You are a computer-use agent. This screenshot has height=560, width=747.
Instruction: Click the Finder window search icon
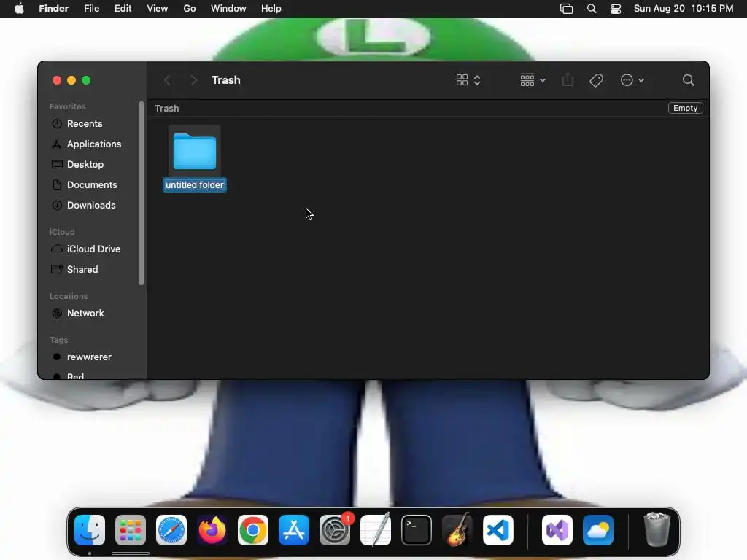pyautogui.click(x=689, y=80)
